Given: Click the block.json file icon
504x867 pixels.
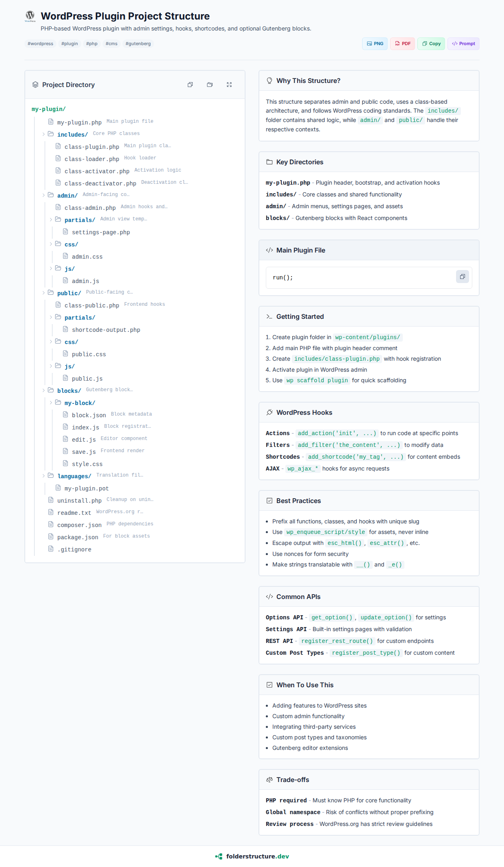Looking at the screenshot, I should coord(65,414).
